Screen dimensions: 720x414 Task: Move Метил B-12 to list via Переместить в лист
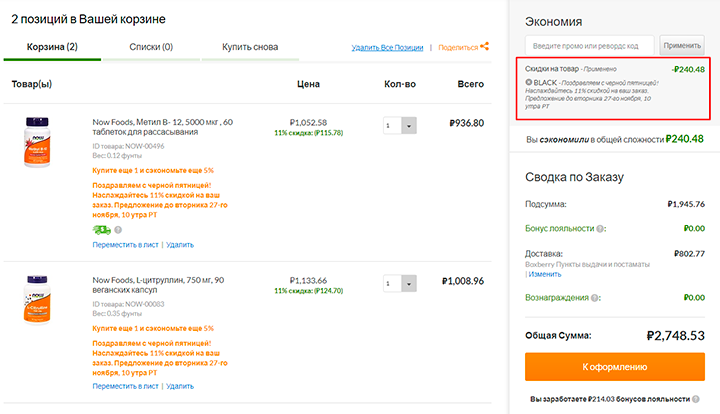[x=125, y=245]
